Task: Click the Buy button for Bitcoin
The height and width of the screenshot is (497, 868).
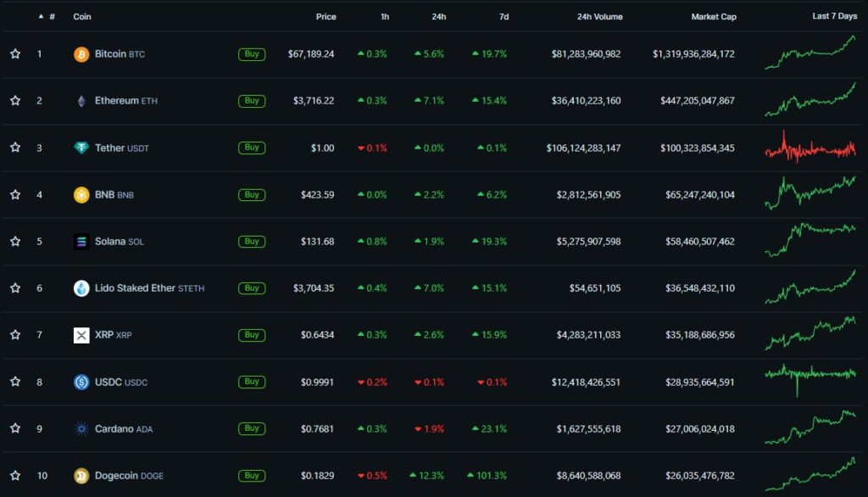Action: (251, 53)
